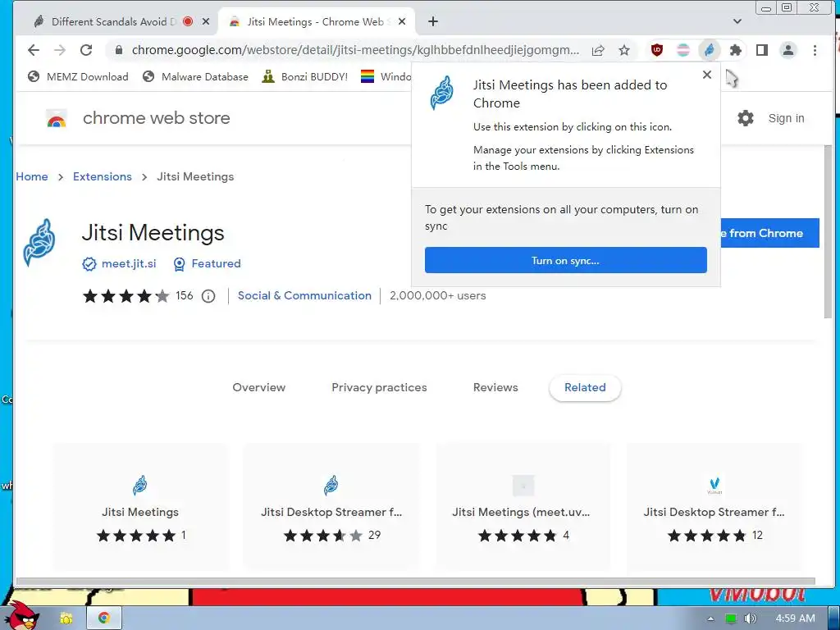Click the Featured badge

[208, 263]
